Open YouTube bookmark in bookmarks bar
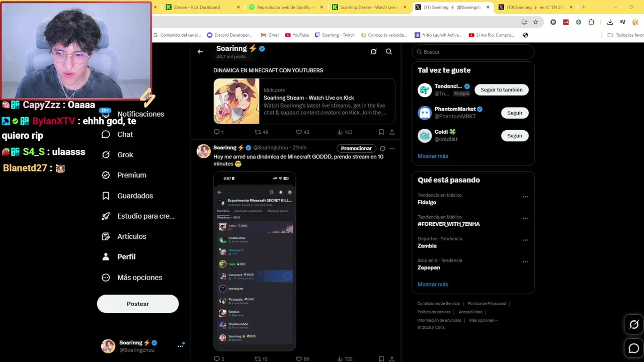644x362 pixels. point(297,35)
